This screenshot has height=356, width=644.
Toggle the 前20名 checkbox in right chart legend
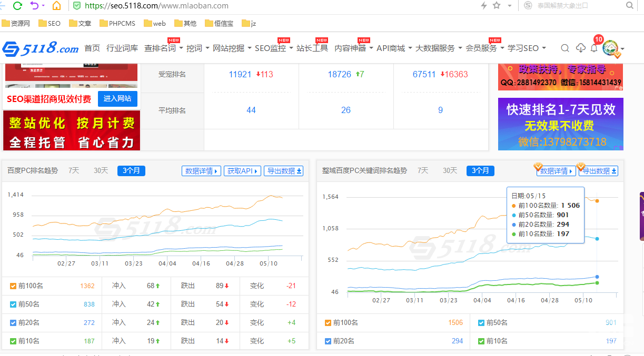click(x=328, y=341)
